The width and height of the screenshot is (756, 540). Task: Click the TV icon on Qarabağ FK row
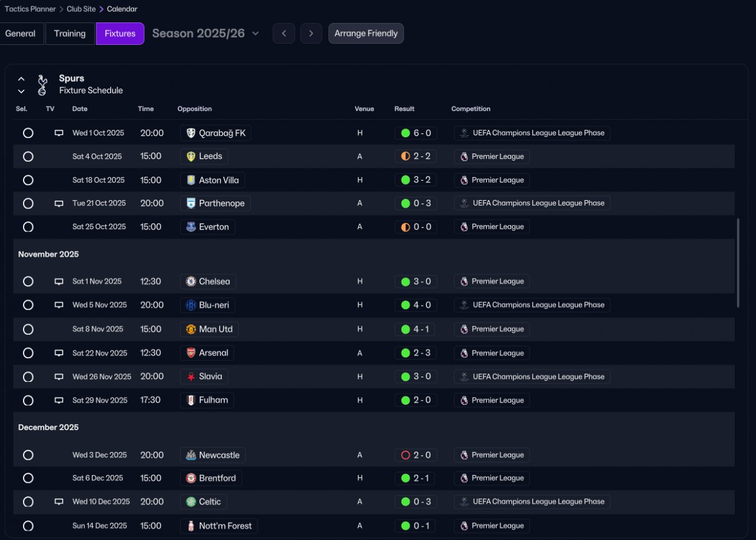[x=59, y=133]
